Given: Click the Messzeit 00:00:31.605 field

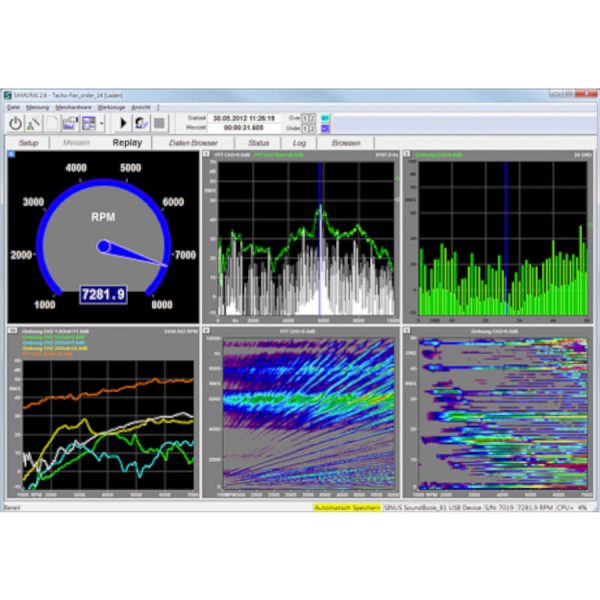Looking at the screenshot, I should (x=244, y=128).
